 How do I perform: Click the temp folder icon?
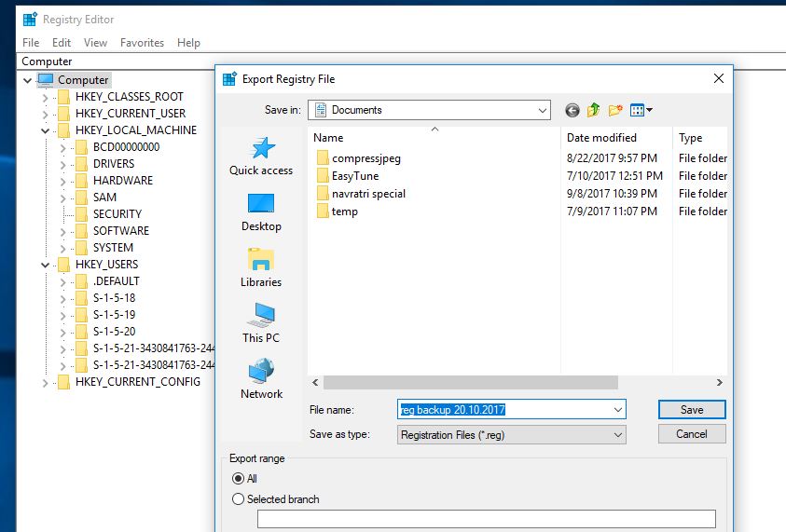pos(323,211)
